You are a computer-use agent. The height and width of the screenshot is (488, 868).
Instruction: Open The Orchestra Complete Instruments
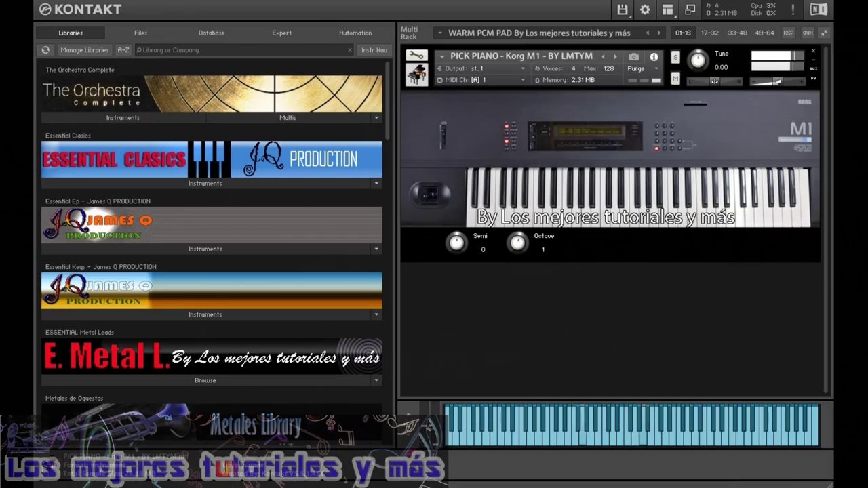[x=123, y=118]
